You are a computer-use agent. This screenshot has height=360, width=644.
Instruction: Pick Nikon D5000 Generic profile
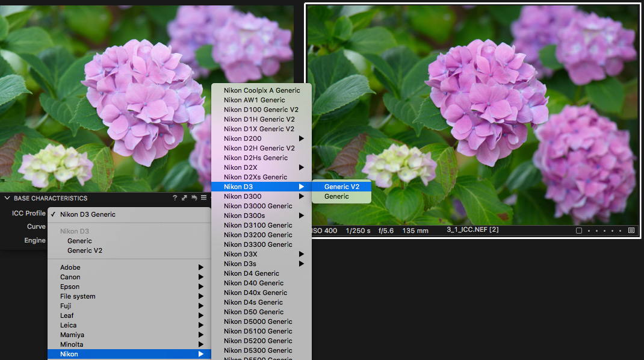261,321
